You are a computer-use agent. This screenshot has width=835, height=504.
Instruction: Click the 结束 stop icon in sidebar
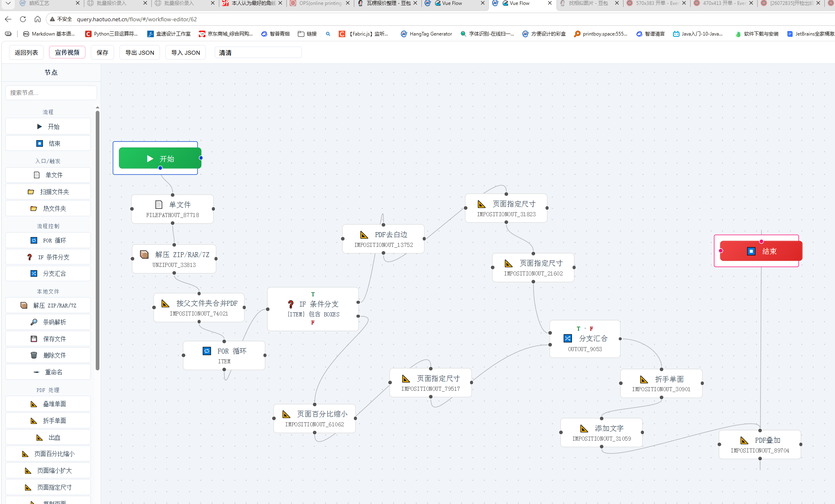click(x=40, y=143)
